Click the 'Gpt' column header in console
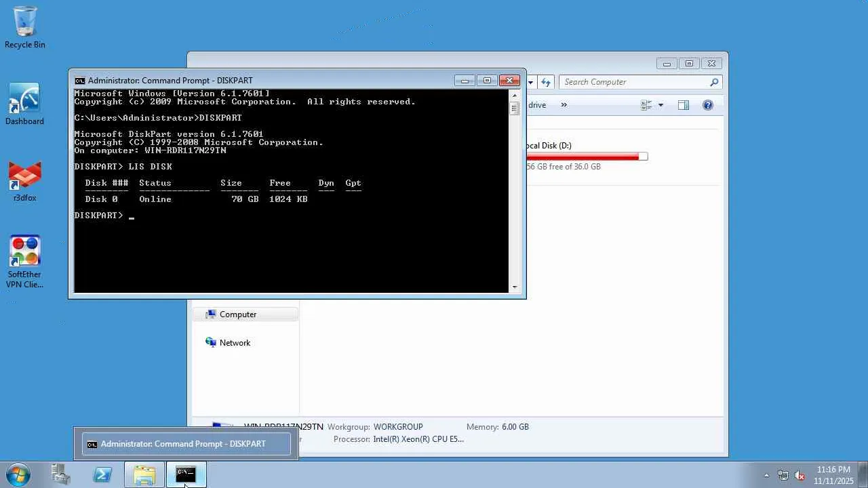The height and width of the screenshot is (488, 868). [x=353, y=183]
